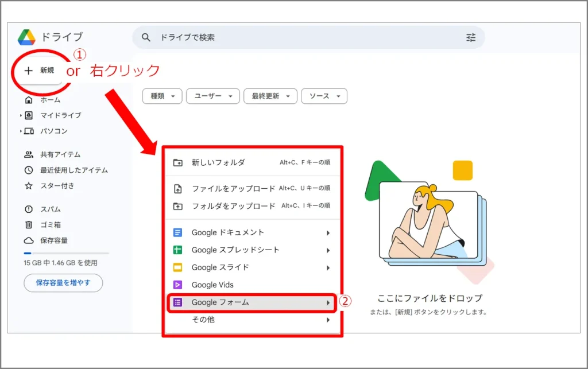The width and height of the screenshot is (588, 369).
Task: Click the storage usage progress bar
Action: (x=66, y=253)
